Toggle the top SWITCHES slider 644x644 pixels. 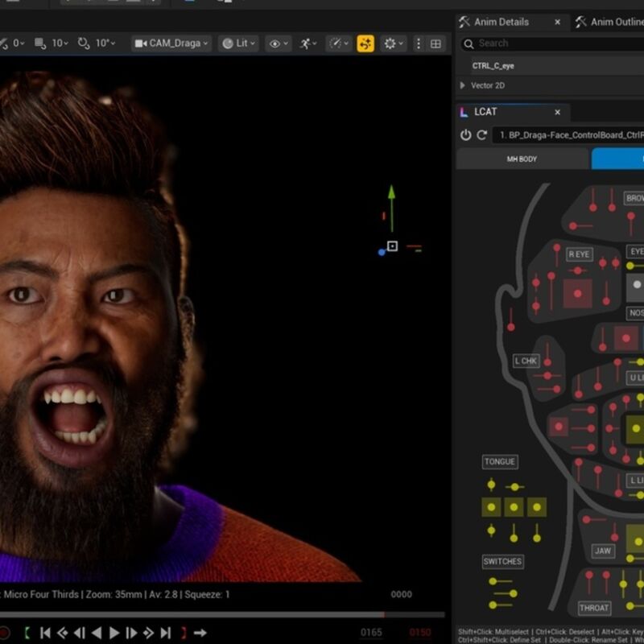click(500, 581)
